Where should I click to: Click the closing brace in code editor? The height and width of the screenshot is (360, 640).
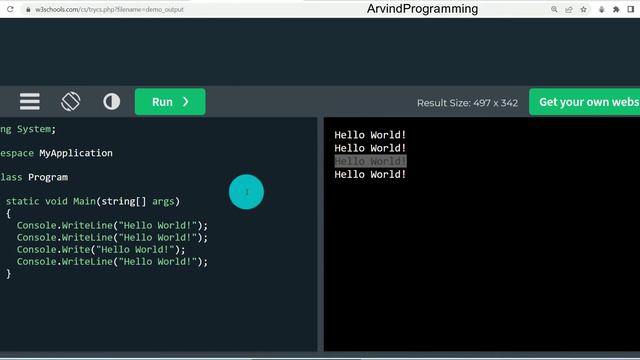8,274
